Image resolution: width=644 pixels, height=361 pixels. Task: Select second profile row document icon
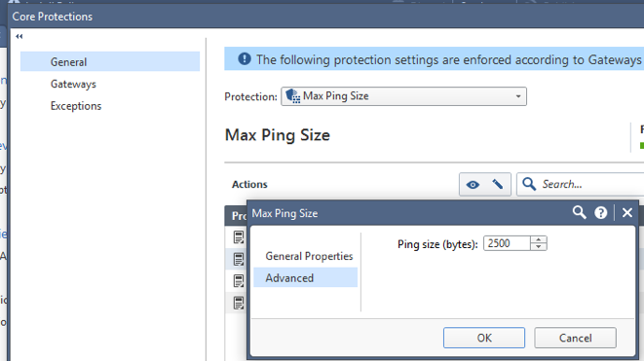[x=239, y=259]
